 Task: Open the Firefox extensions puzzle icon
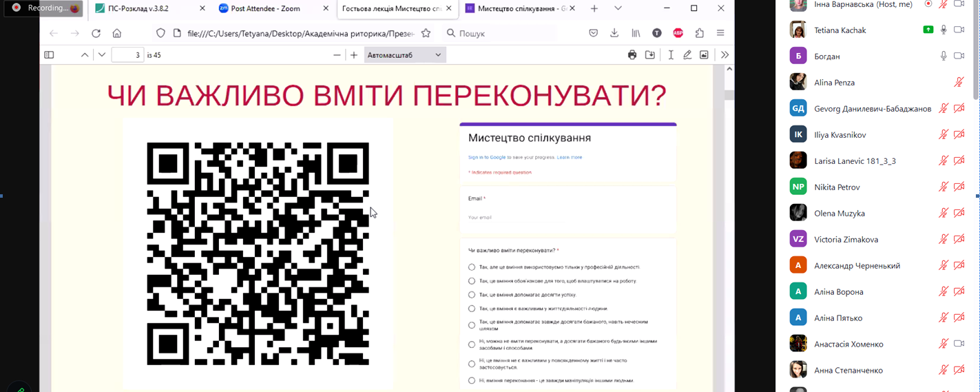tap(700, 33)
